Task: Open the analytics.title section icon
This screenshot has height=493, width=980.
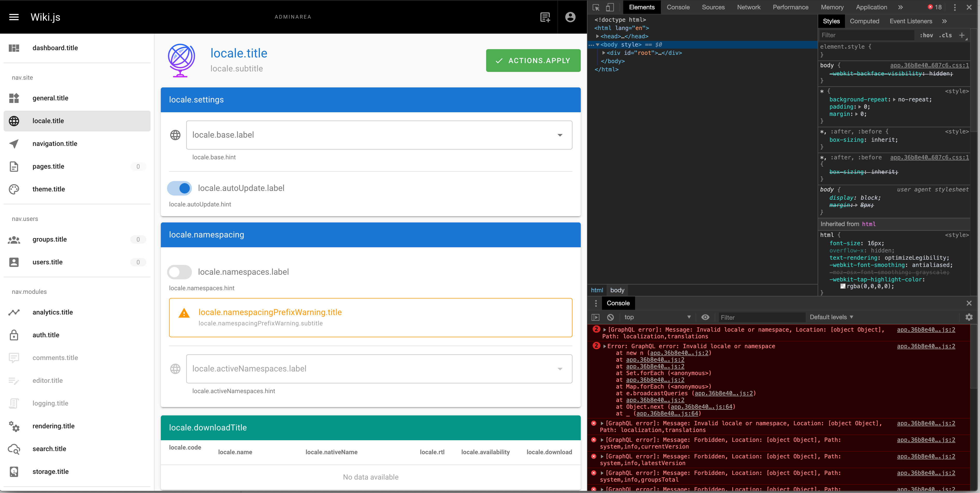Action: (x=14, y=312)
